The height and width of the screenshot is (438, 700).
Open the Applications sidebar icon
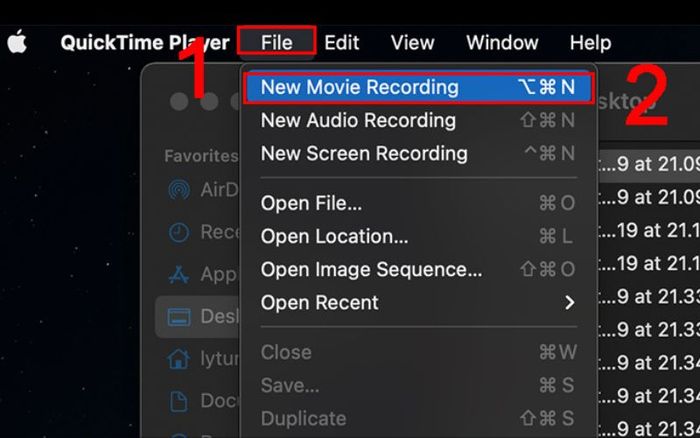pyautogui.click(x=179, y=275)
